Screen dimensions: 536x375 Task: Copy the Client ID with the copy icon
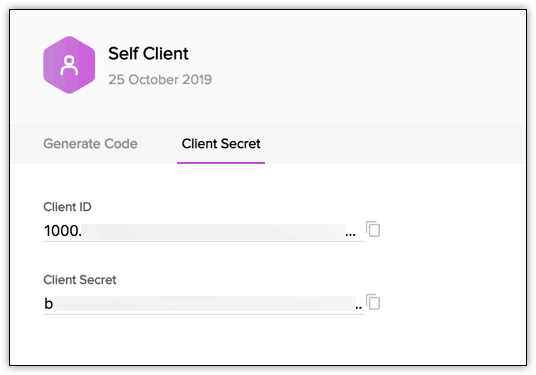(x=373, y=229)
